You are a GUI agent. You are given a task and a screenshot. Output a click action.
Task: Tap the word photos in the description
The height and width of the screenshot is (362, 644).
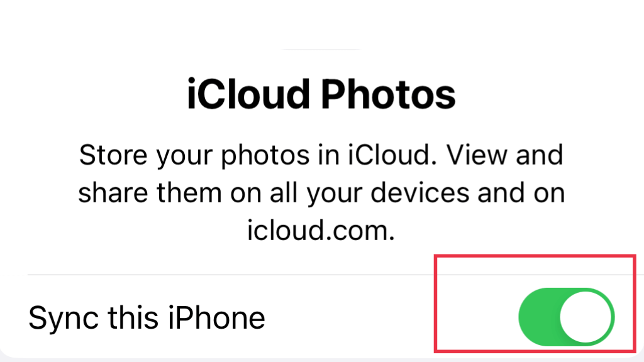(x=265, y=156)
